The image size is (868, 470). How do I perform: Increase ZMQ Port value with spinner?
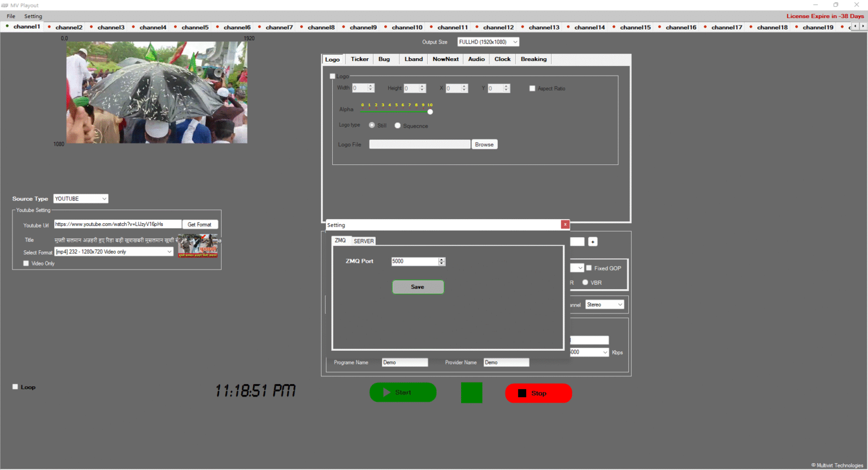442,259
